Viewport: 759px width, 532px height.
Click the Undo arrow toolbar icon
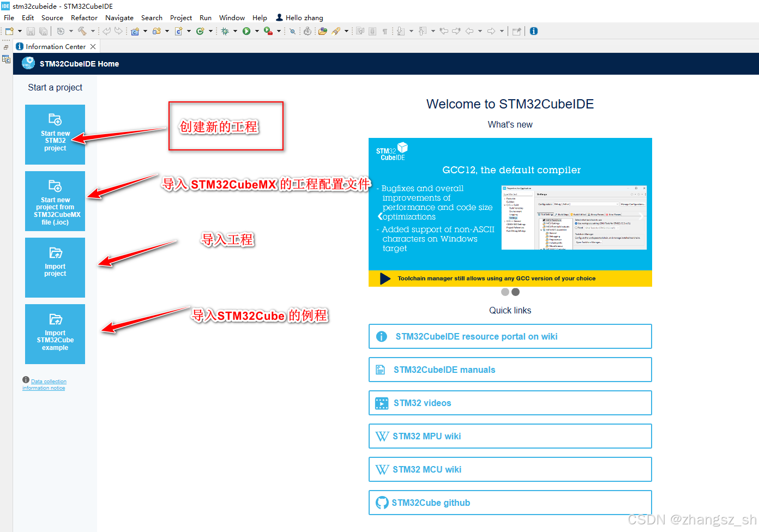click(x=107, y=31)
